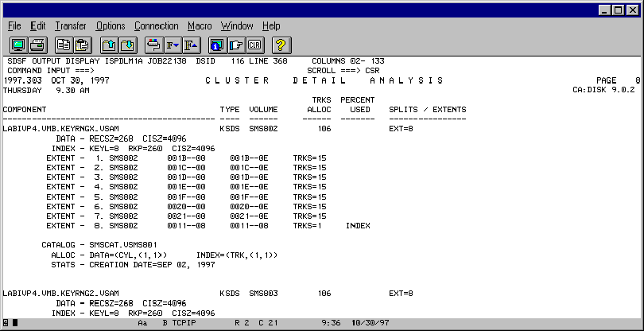Open the Options menu
Image resolution: width=644 pixels, height=331 pixels.
click(111, 26)
